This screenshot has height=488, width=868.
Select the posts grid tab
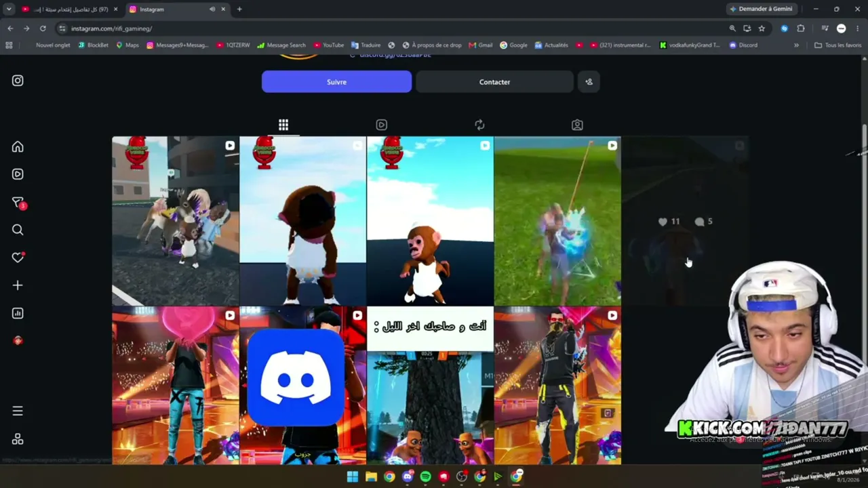tap(283, 125)
